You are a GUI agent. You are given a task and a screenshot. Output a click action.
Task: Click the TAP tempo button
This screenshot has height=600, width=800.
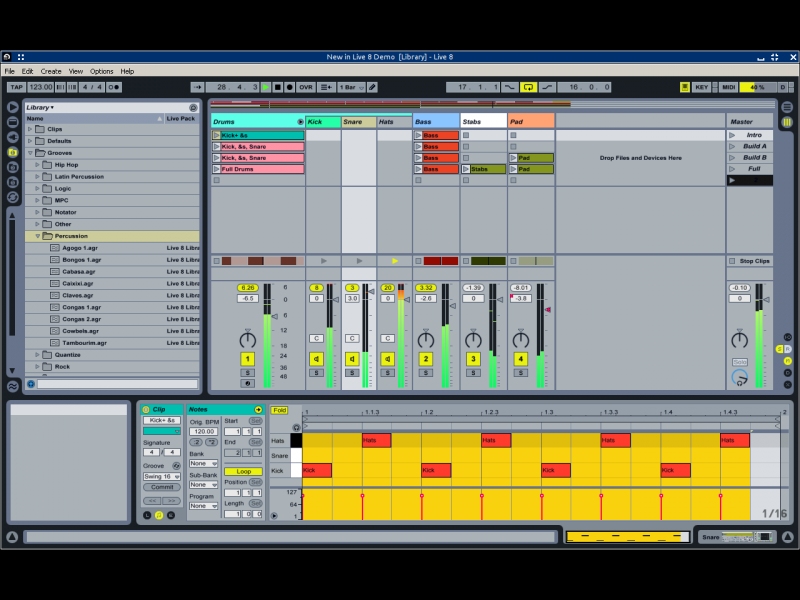pos(16,87)
